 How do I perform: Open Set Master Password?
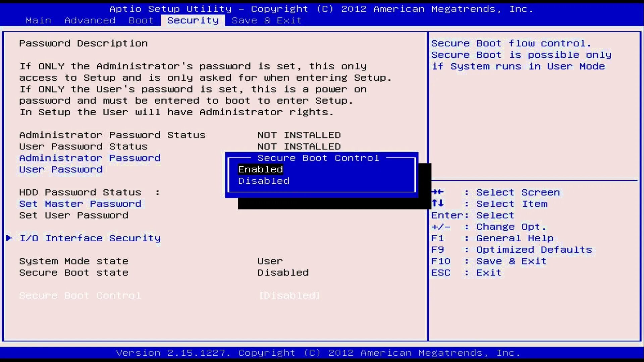(80, 204)
